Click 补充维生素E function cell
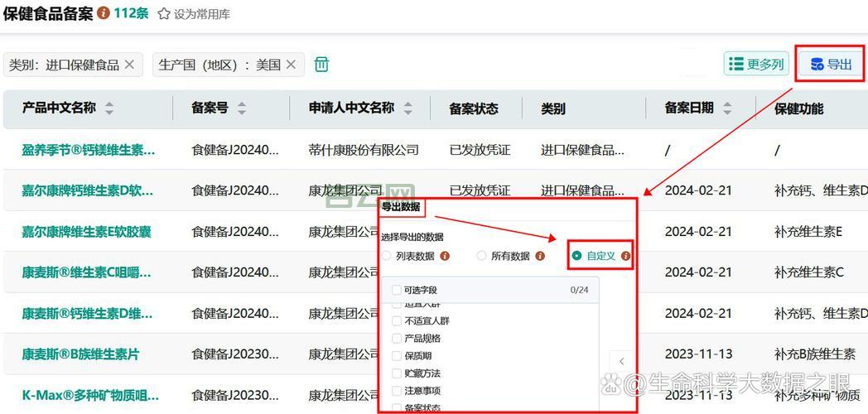868x414 pixels. coord(808,231)
